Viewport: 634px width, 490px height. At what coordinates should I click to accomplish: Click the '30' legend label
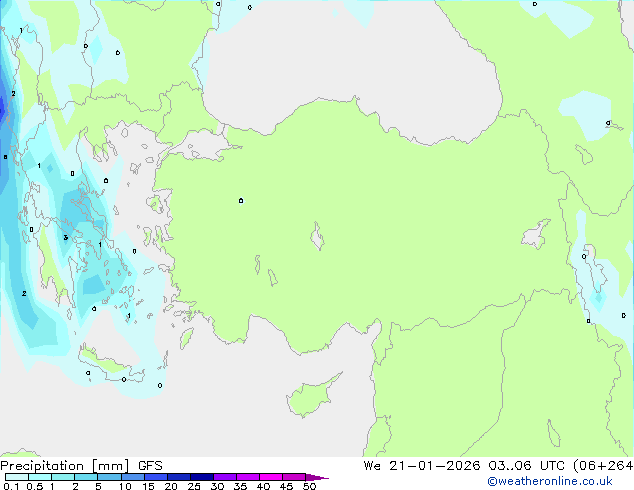click(217, 486)
